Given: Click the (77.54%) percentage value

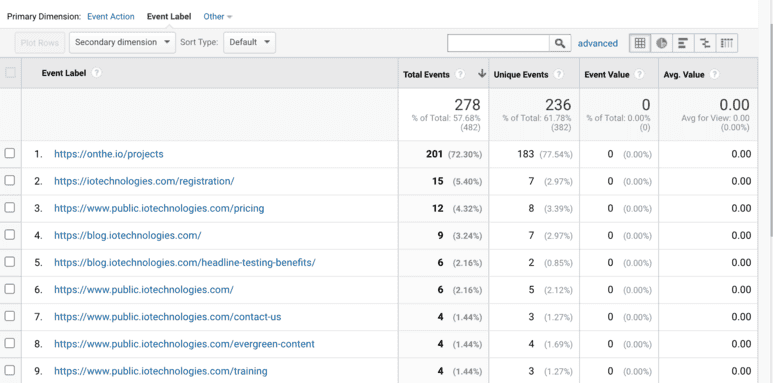Looking at the screenshot, I should [556, 155].
